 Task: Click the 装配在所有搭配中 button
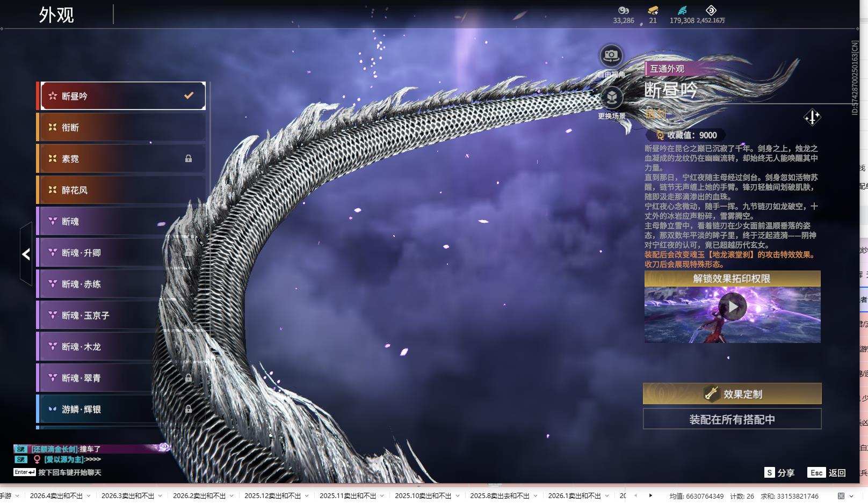pos(732,419)
